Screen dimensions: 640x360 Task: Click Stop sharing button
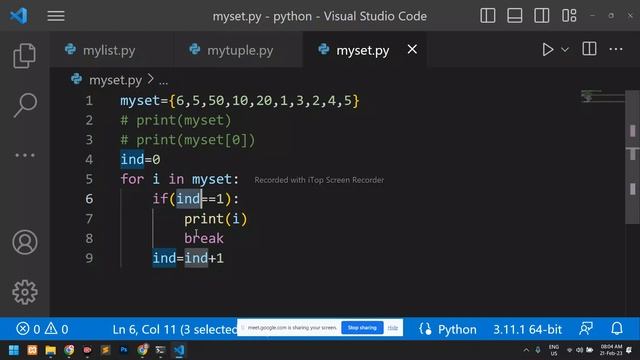[362, 328]
